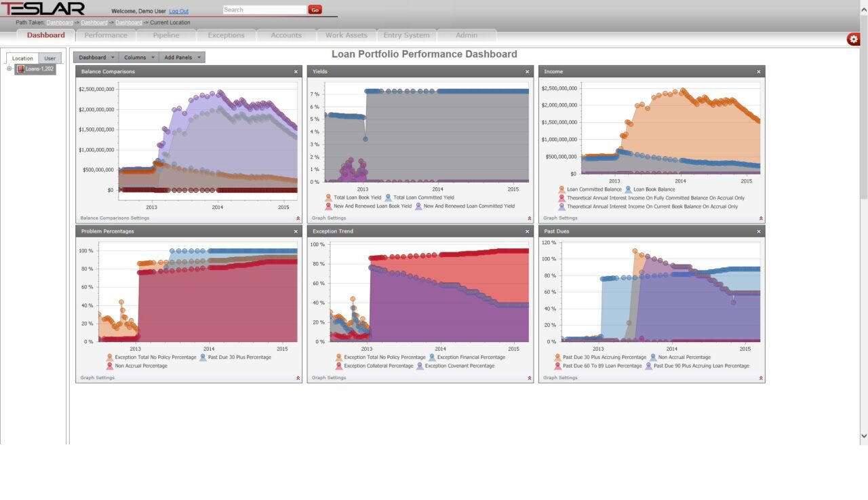Click the Log Out link
The width and height of the screenshot is (868, 500).
coord(179,12)
